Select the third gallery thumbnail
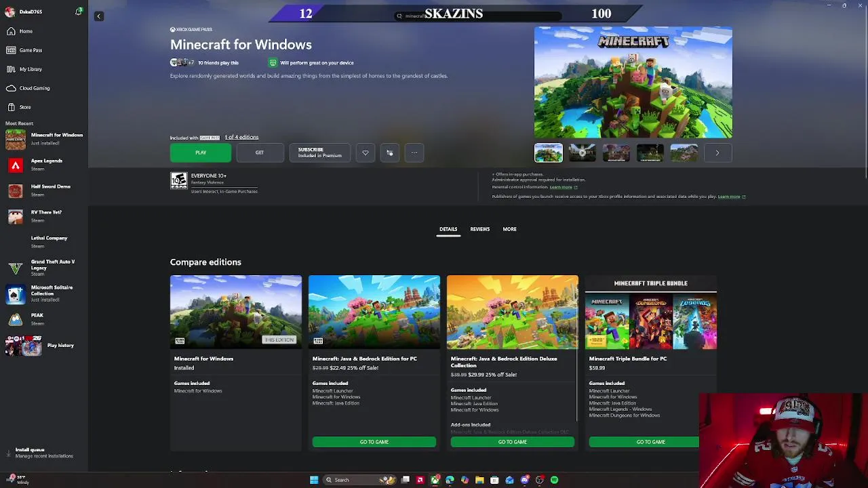 616,153
